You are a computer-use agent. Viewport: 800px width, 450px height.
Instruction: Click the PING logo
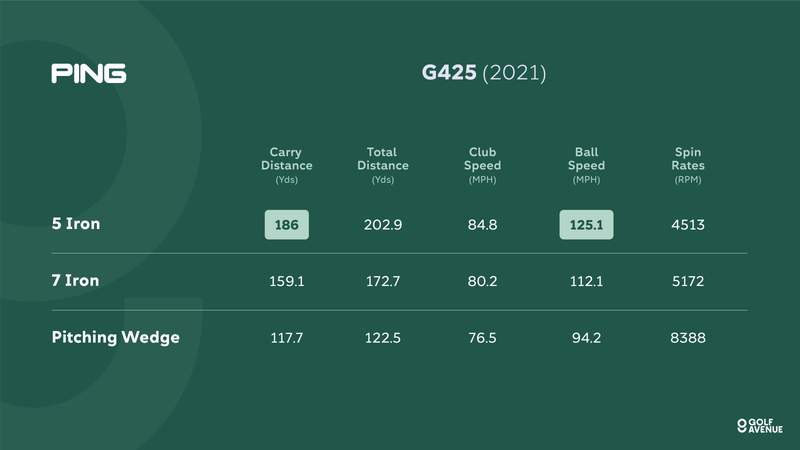89,74
